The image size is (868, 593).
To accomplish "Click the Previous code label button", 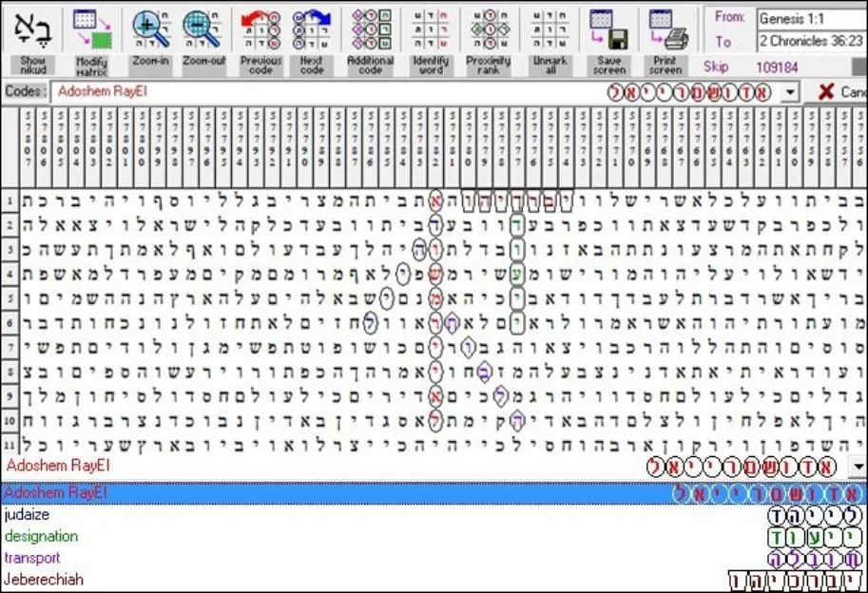I will [260, 66].
